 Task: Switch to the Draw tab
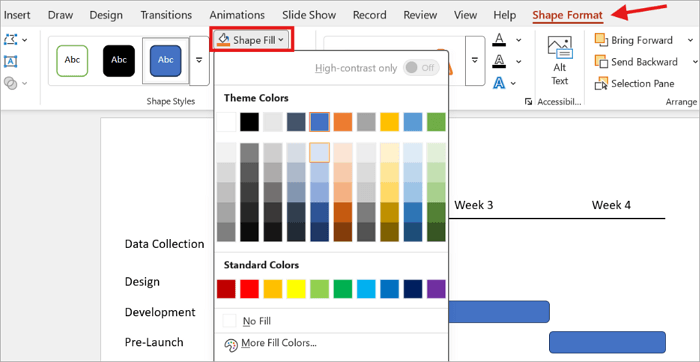pos(60,15)
